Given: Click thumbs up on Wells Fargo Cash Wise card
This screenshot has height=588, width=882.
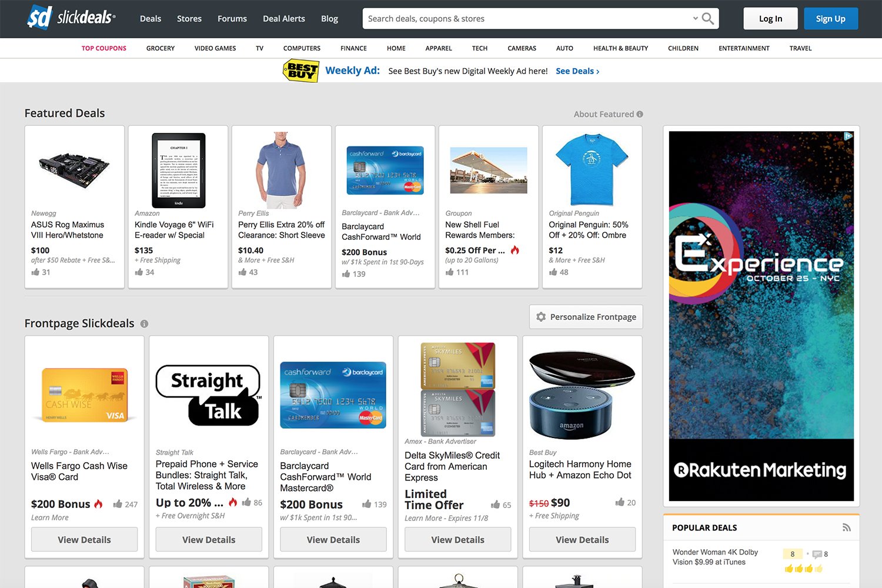Looking at the screenshot, I should tap(118, 504).
